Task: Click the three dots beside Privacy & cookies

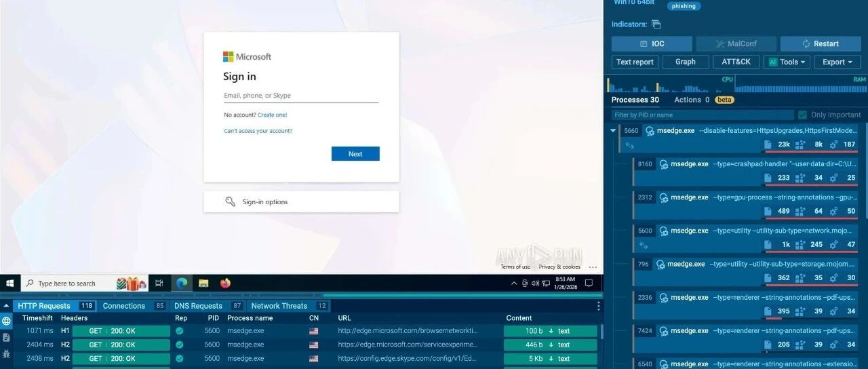Action: tap(593, 267)
